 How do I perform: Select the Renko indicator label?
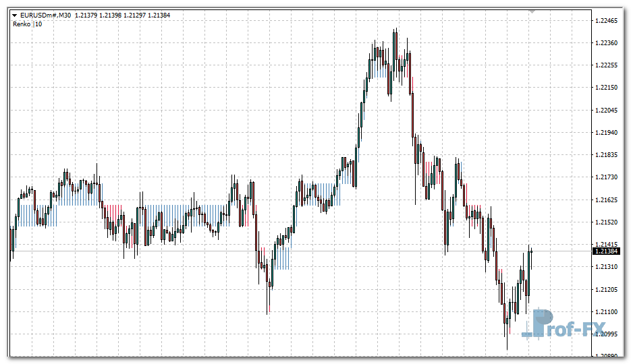click(x=22, y=24)
